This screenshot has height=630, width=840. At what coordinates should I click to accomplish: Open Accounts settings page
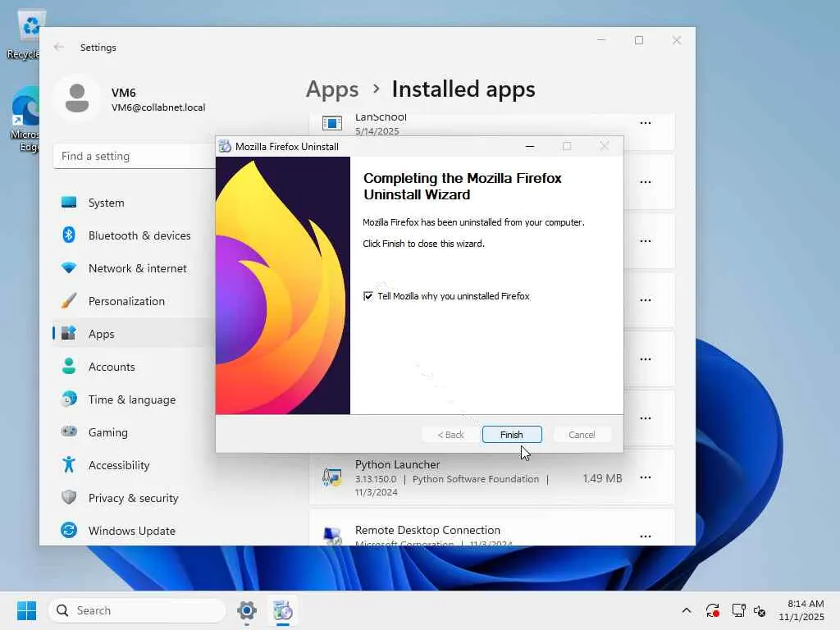click(133, 367)
